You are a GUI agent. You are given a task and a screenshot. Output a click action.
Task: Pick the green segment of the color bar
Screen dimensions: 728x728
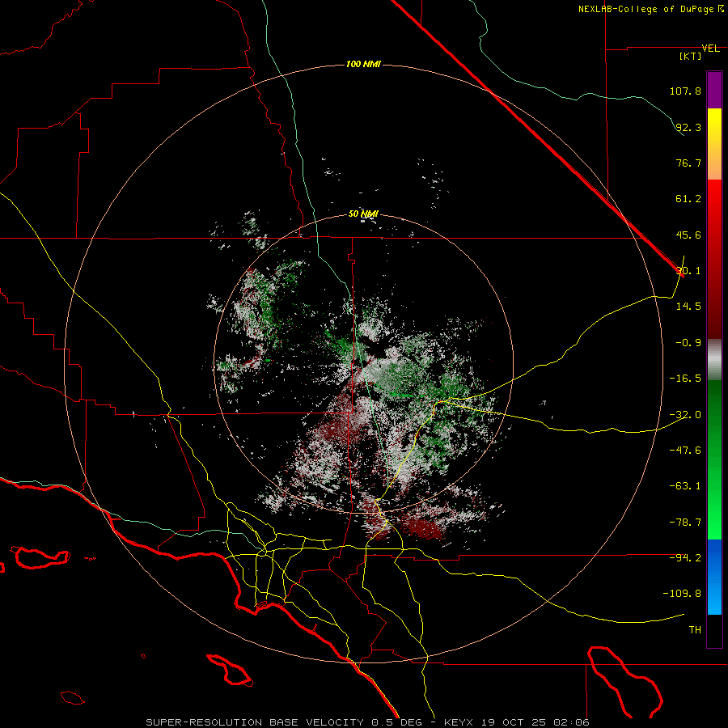[x=714, y=459]
